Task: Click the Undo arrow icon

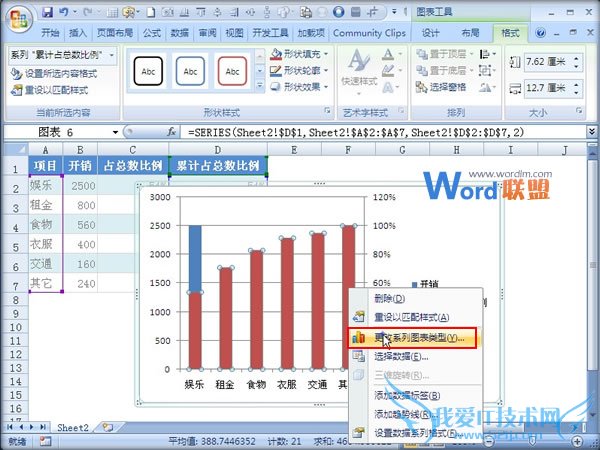Action: pos(64,12)
